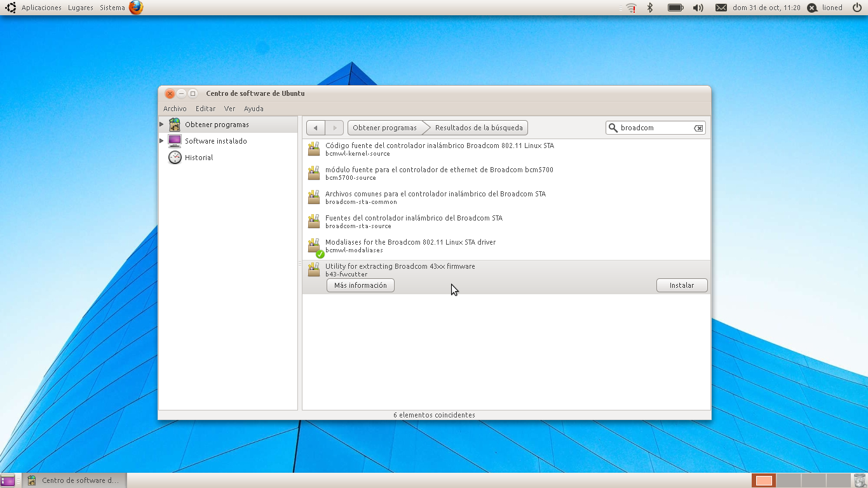Select Obtener programas in the sidebar
868x488 pixels.
(228, 125)
